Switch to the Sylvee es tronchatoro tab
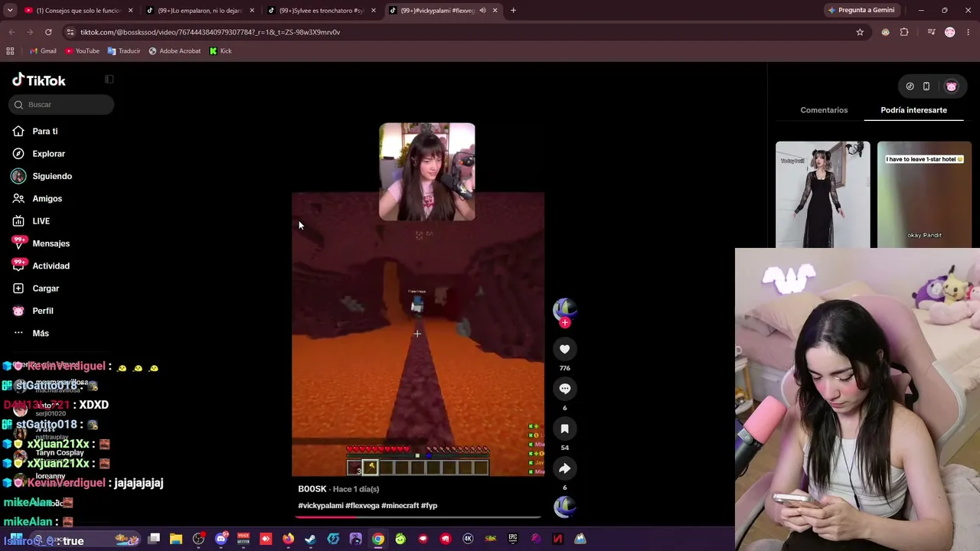The height and width of the screenshot is (551, 980). [322, 11]
